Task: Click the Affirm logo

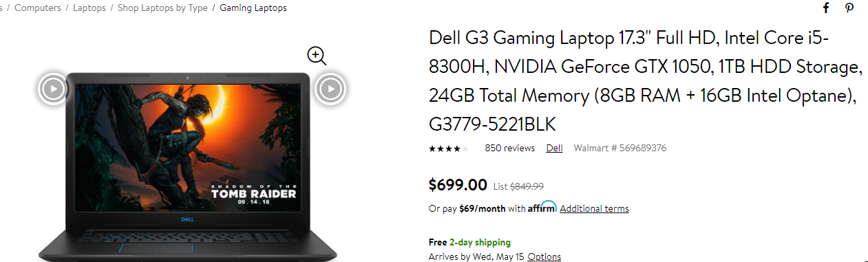Action: tap(542, 207)
